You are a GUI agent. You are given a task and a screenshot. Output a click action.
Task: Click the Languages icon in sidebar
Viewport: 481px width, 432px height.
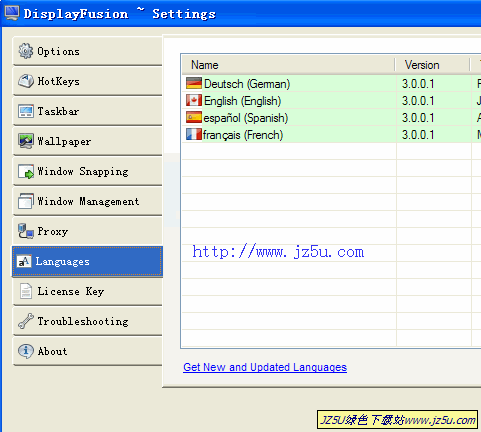click(24, 262)
